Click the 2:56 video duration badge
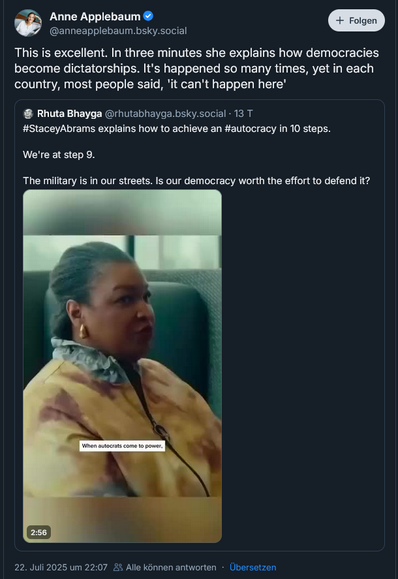Viewport: 398px width, 579px height. click(x=39, y=532)
